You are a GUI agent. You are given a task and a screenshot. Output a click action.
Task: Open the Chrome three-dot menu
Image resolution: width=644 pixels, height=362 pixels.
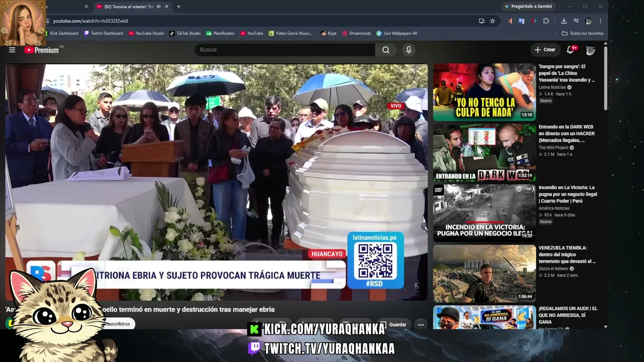pos(600,21)
